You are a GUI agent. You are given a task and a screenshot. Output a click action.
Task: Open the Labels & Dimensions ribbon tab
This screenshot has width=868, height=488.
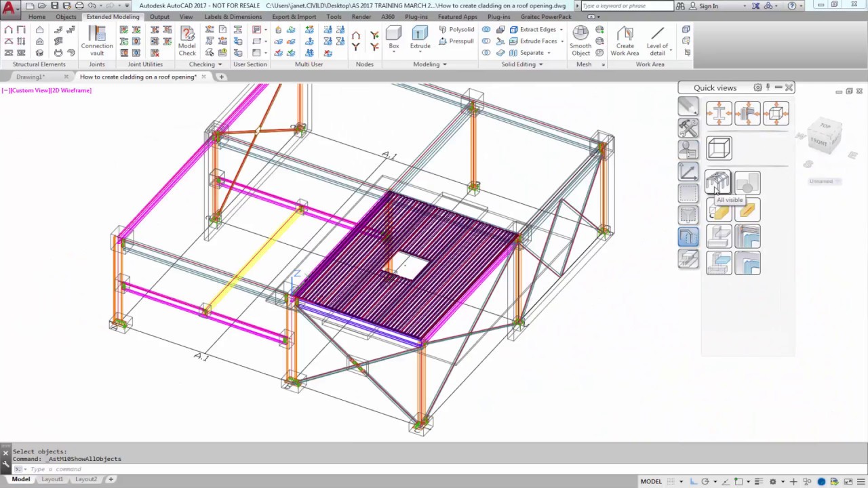(x=233, y=17)
